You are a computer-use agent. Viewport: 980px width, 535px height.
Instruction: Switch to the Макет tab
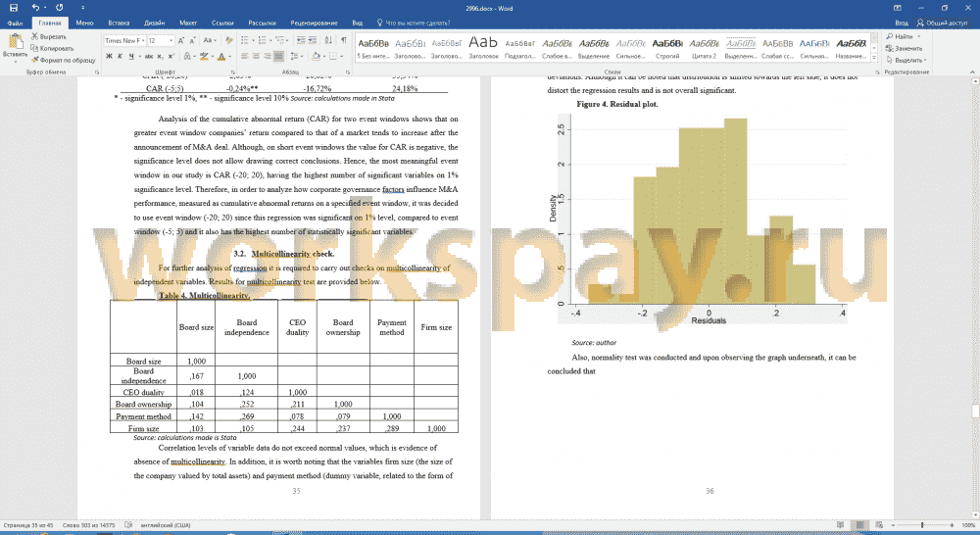point(188,24)
